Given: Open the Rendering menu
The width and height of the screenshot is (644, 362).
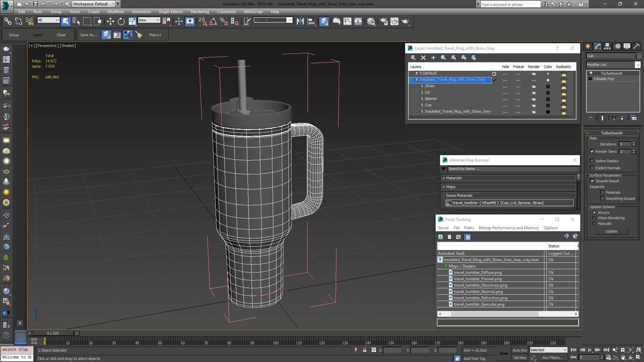Looking at the screenshot, I should (x=200, y=11).
